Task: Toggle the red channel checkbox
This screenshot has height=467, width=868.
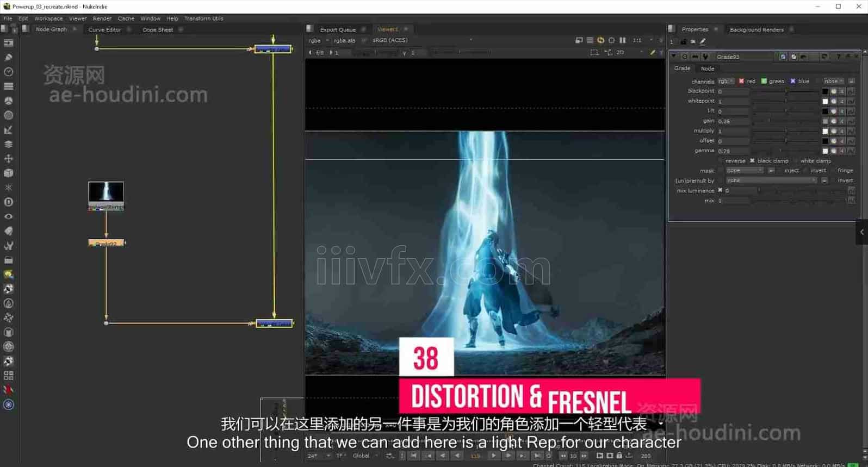Action: click(x=741, y=81)
